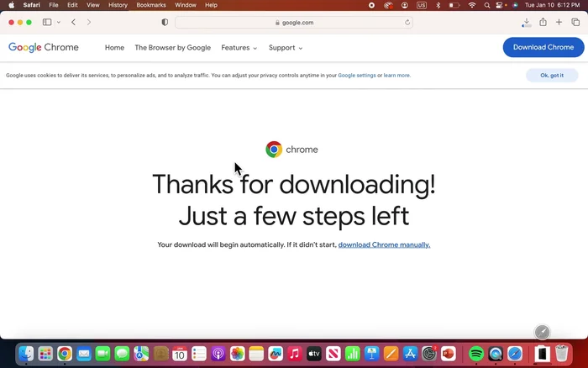Viewport: 588px width, 368px height.
Task: Follow the learn more link
Action: (396, 76)
